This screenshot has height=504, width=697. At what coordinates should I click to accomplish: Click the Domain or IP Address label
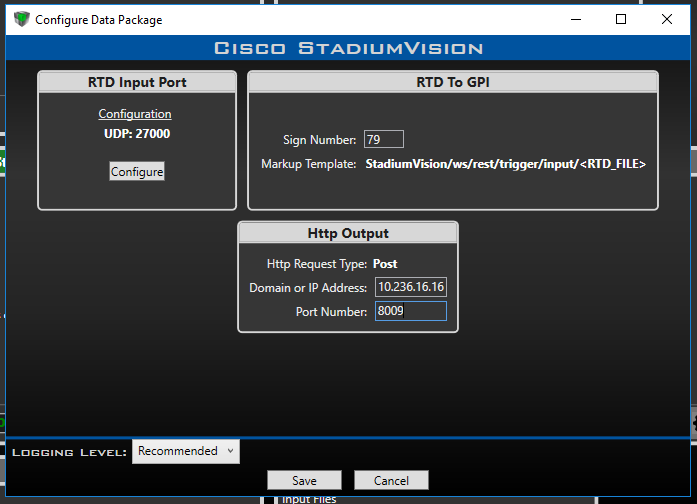coord(308,288)
